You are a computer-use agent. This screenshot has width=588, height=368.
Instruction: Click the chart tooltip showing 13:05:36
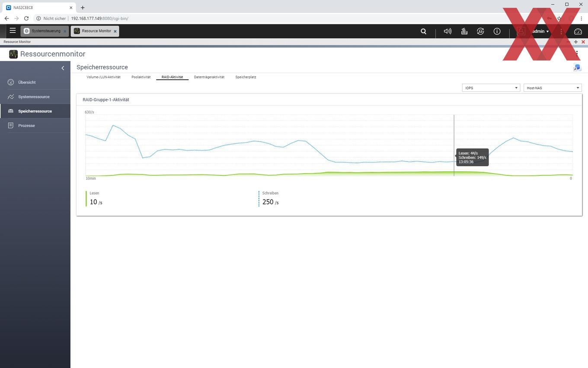click(473, 158)
